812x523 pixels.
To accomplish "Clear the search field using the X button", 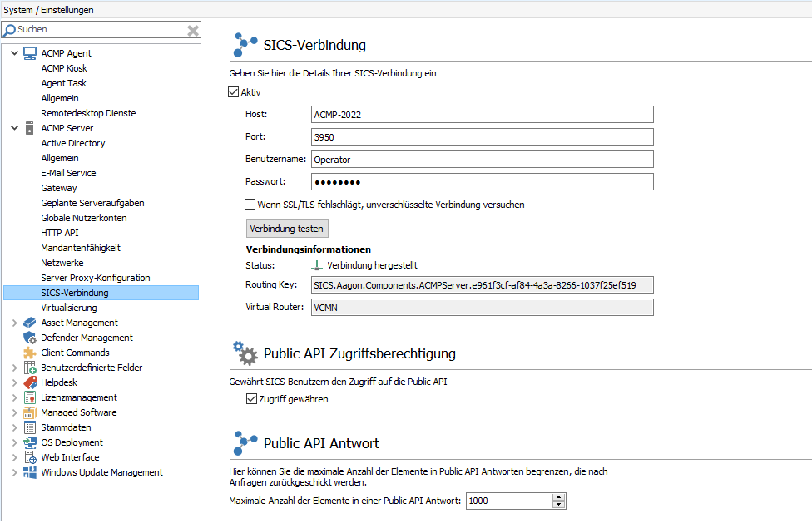I will coord(192,29).
